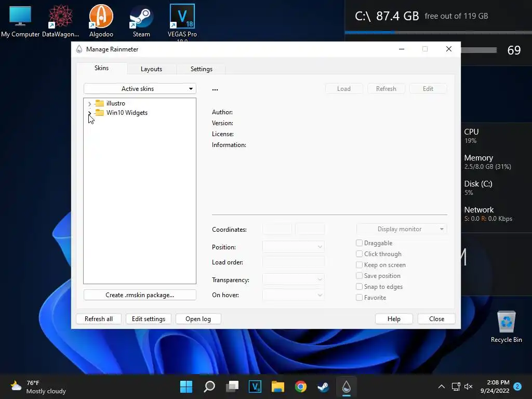
Task: Click the C:\ disk usage bar widget
Action: pos(438,33)
